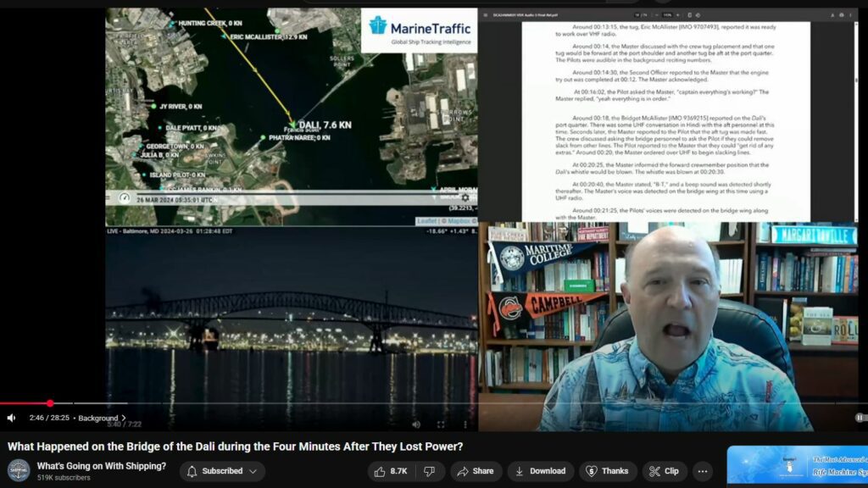868x488 pixels.
Task: Zoom out the PDF with the minus icon
Action: tap(656, 15)
